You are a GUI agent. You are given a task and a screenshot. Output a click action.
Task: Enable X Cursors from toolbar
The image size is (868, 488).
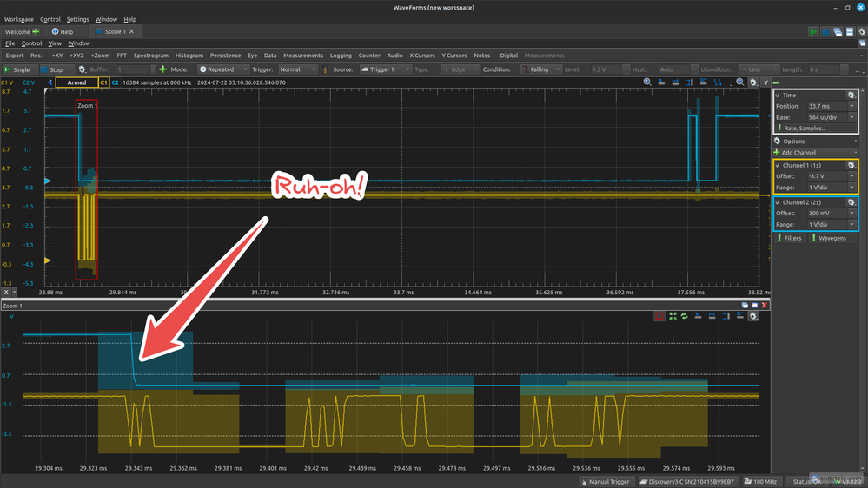[x=421, y=56]
